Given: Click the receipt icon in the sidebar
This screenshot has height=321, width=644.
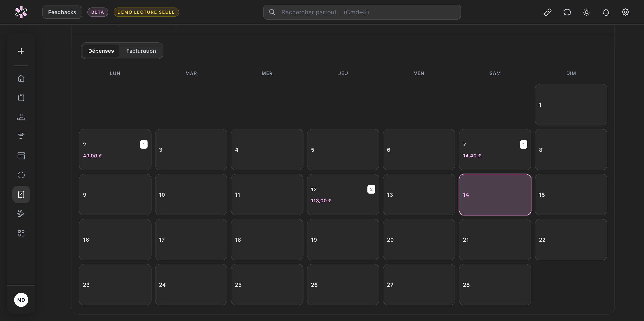Looking at the screenshot, I should click(21, 194).
